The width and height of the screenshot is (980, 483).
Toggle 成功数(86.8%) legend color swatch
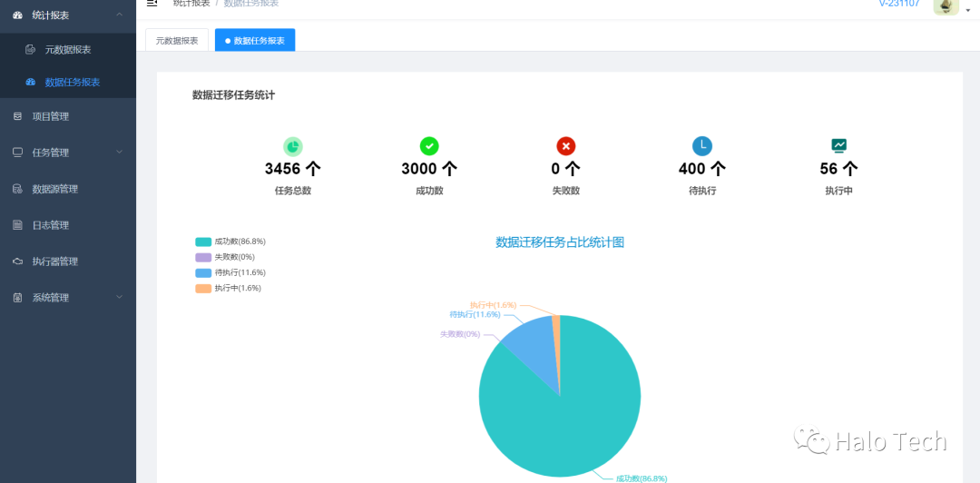click(203, 241)
